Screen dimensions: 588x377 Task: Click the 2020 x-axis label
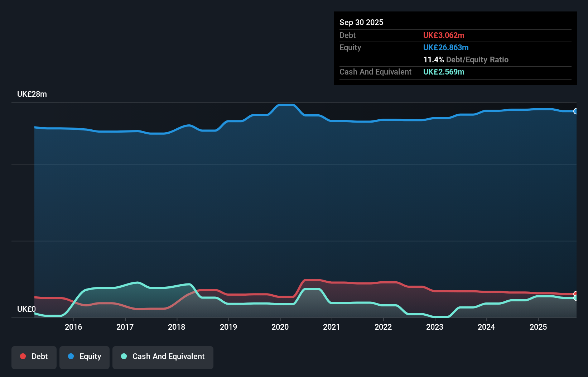[280, 327]
